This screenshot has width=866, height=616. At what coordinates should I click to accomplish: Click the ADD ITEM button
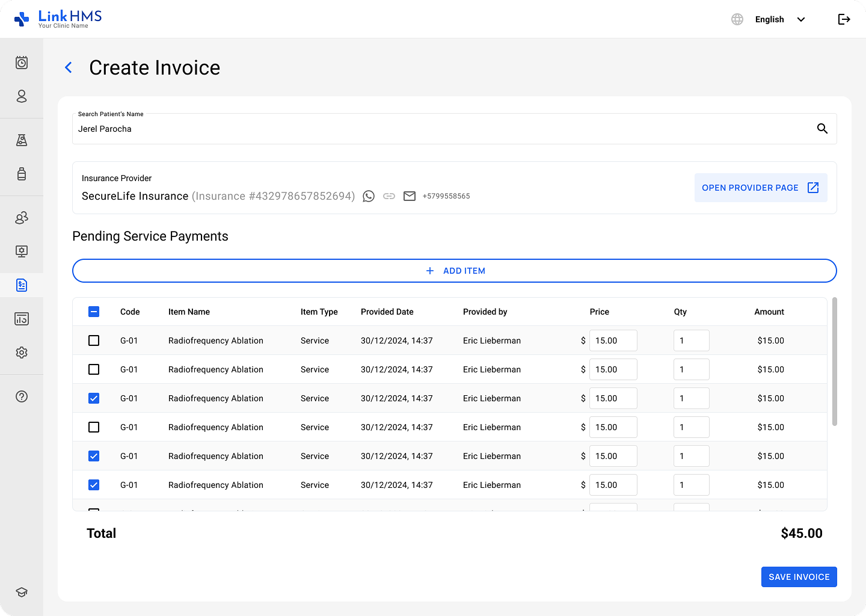point(455,271)
